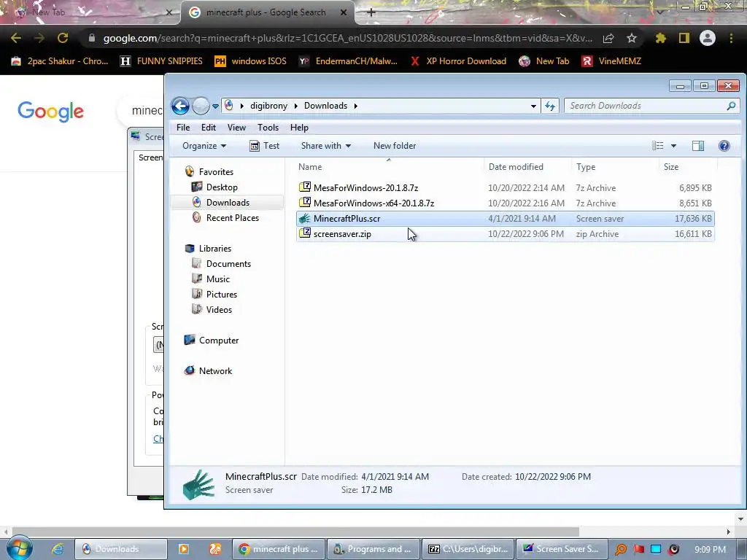Open the Share with dropdown
The image size is (747, 560).
tap(326, 146)
